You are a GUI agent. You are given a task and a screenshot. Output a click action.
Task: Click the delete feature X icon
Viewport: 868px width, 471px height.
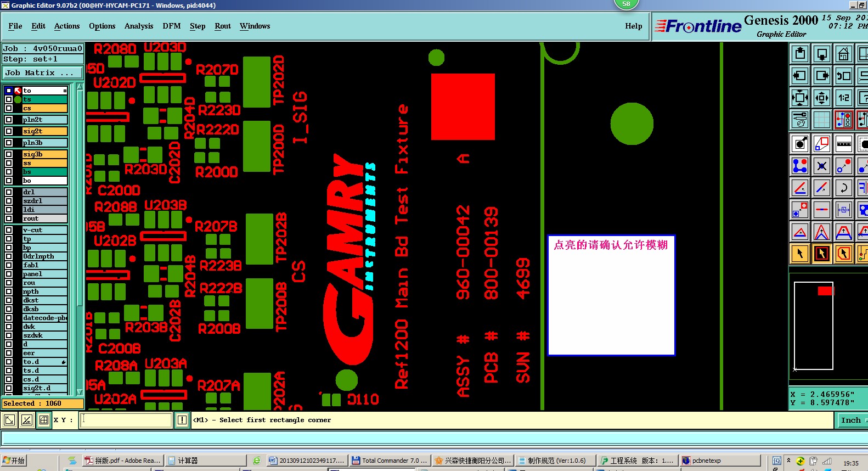(x=822, y=165)
